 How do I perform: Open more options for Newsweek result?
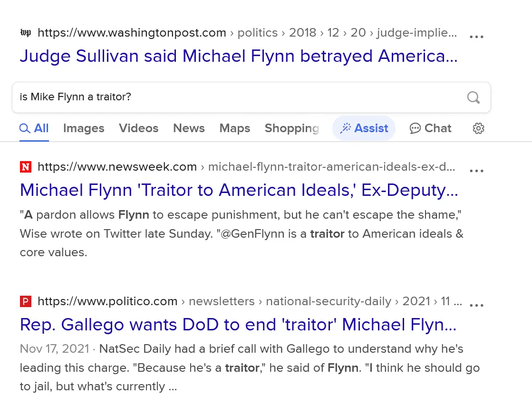(476, 171)
